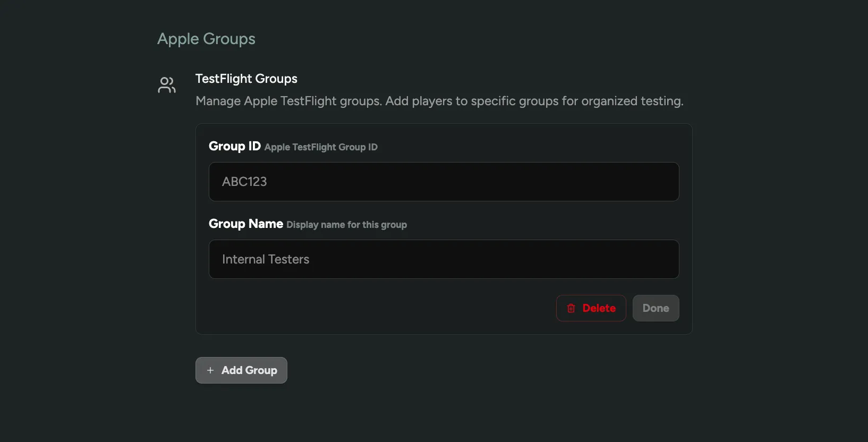Click the Group ID label
The image size is (868, 442).
pyautogui.click(x=235, y=146)
